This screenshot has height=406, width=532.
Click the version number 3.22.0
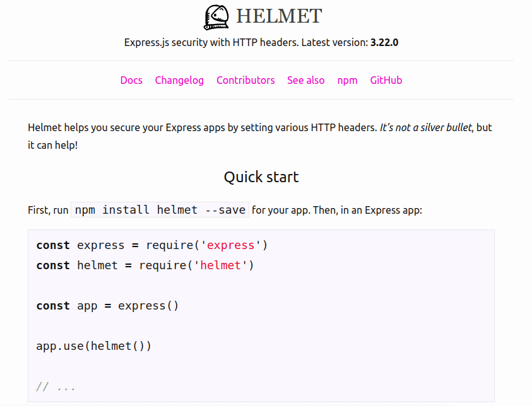(384, 43)
